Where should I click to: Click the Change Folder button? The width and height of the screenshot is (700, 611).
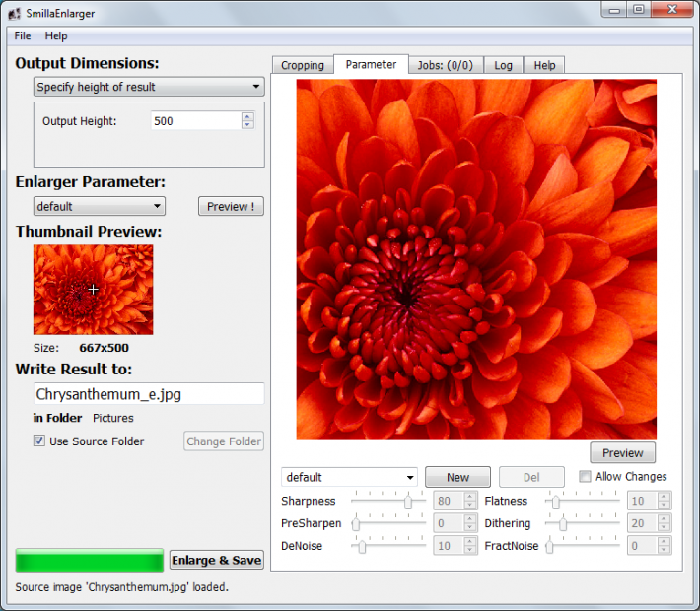pyautogui.click(x=224, y=441)
